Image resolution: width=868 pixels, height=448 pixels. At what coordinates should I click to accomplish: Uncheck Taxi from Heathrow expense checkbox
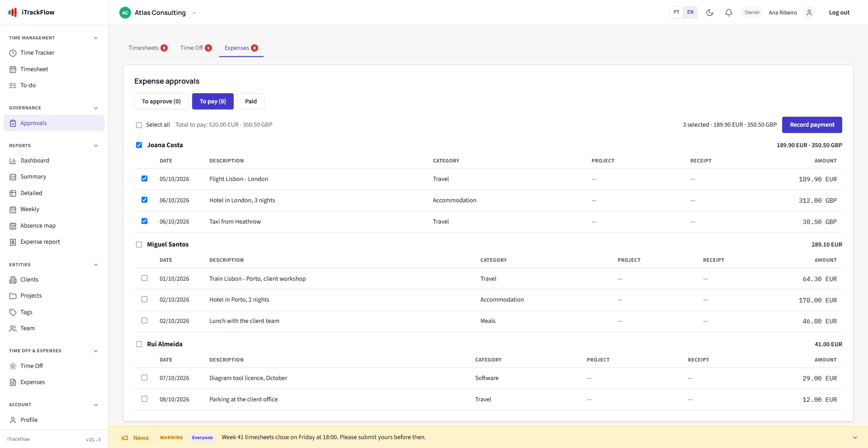pyautogui.click(x=144, y=221)
